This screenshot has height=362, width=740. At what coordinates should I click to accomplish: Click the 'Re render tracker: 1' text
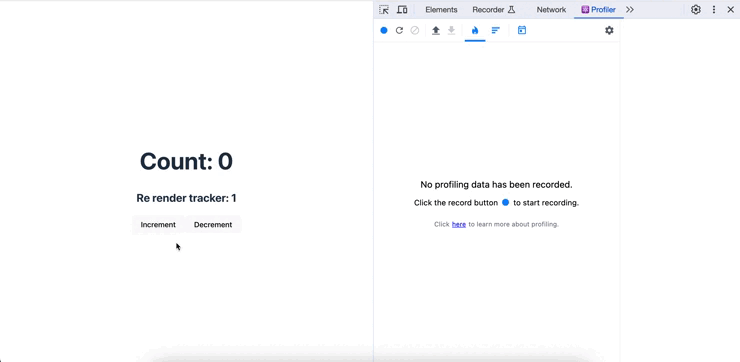point(186,198)
